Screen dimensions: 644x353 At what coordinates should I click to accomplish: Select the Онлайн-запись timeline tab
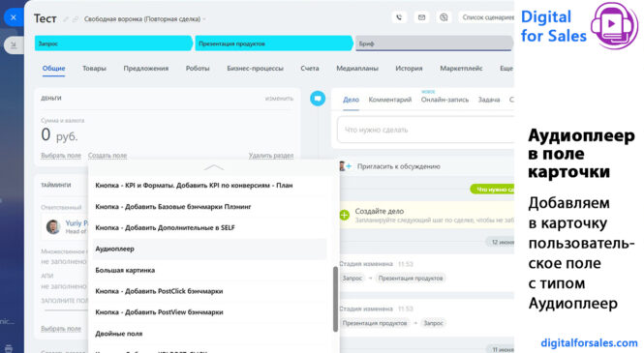pyautogui.click(x=445, y=100)
